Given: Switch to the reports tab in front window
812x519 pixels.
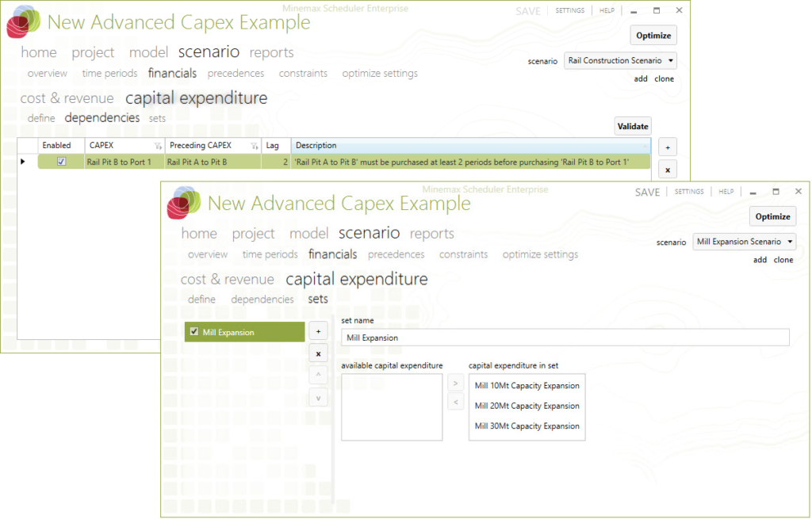Looking at the screenshot, I should click(x=431, y=234).
